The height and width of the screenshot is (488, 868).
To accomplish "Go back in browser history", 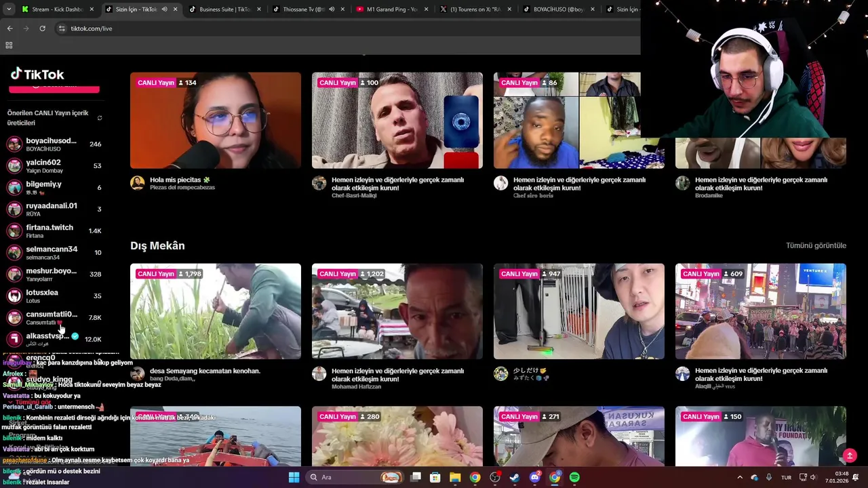I will [9, 28].
